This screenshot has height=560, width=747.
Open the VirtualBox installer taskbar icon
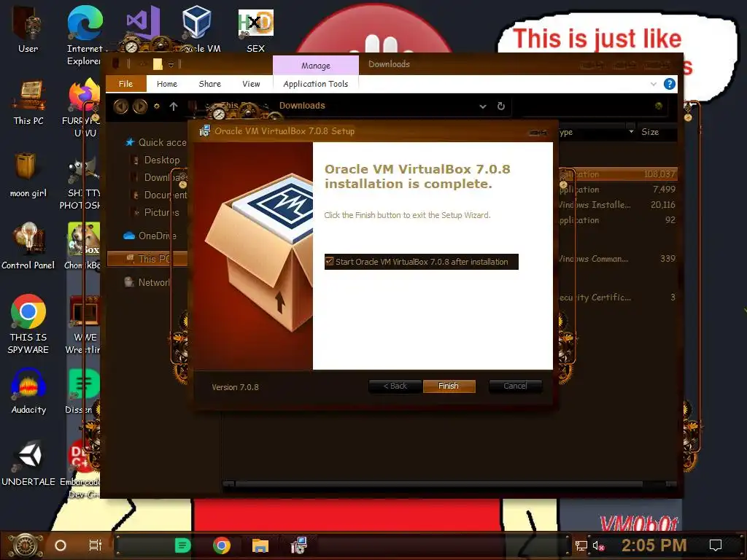[298, 545]
